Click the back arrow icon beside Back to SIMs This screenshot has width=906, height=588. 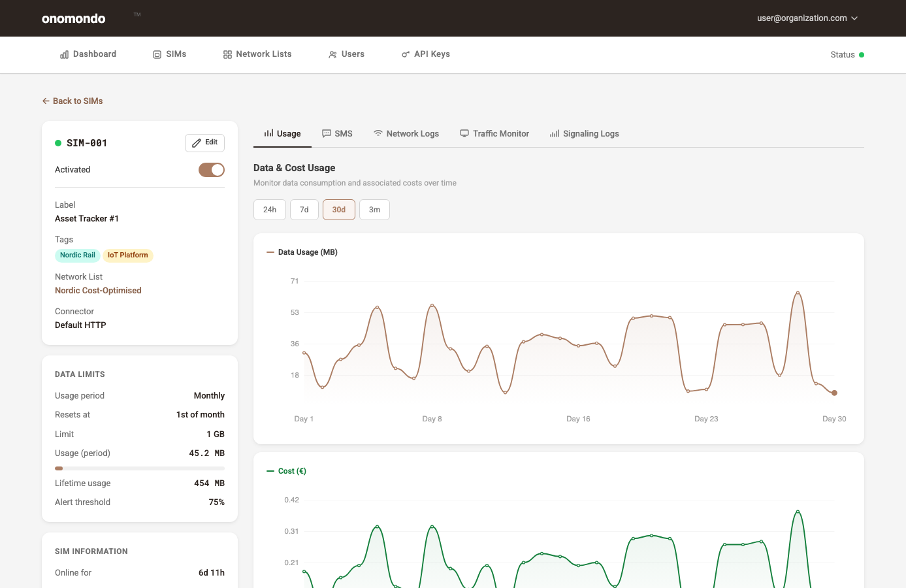coord(46,101)
